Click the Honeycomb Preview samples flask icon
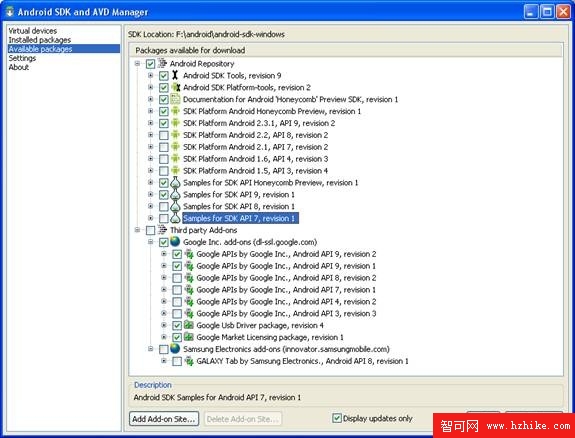Image resolution: width=575 pixels, height=438 pixels. 176,183
